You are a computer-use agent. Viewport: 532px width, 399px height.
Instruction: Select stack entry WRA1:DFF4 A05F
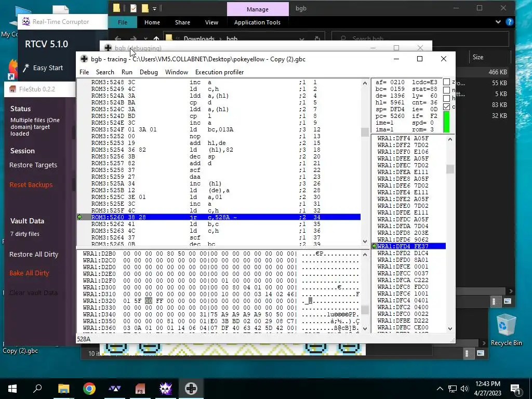coord(403,138)
